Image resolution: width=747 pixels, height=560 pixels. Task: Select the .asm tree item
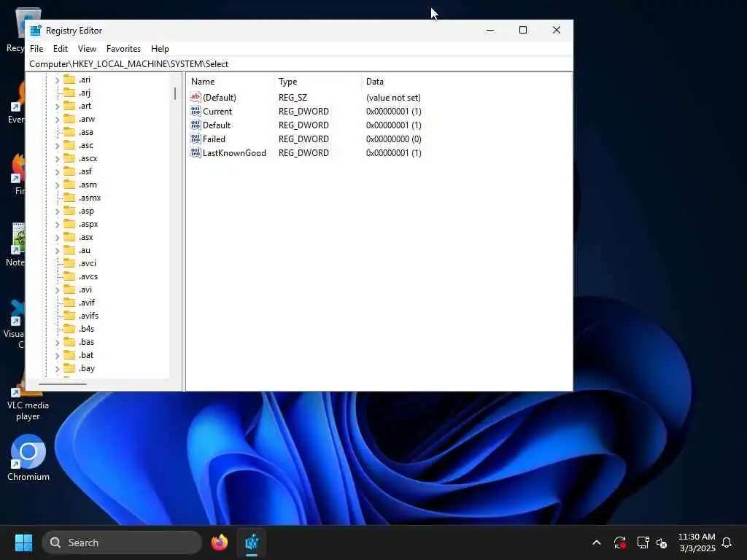coord(88,184)
